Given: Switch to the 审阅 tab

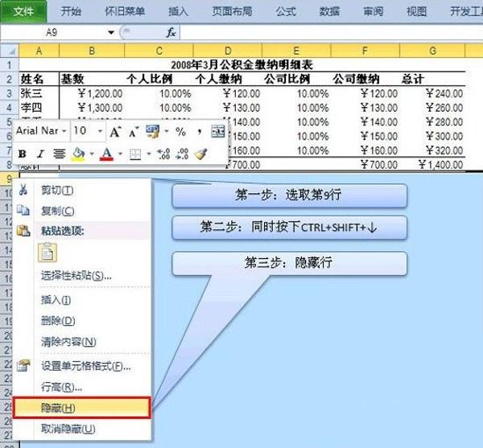Looking at the screenshot, I should click(x=373, y=12).
